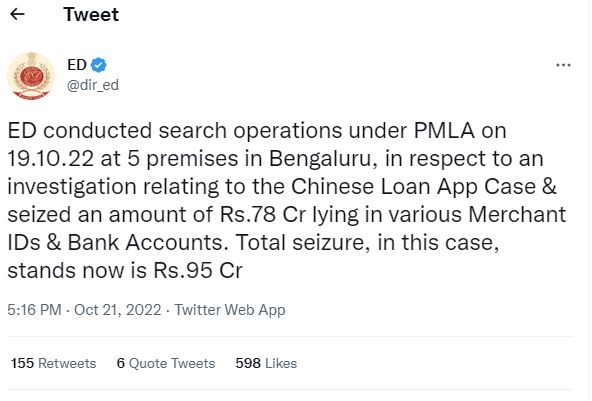
Task: Go back using the left arrow
Action: (x=17, y=15)
